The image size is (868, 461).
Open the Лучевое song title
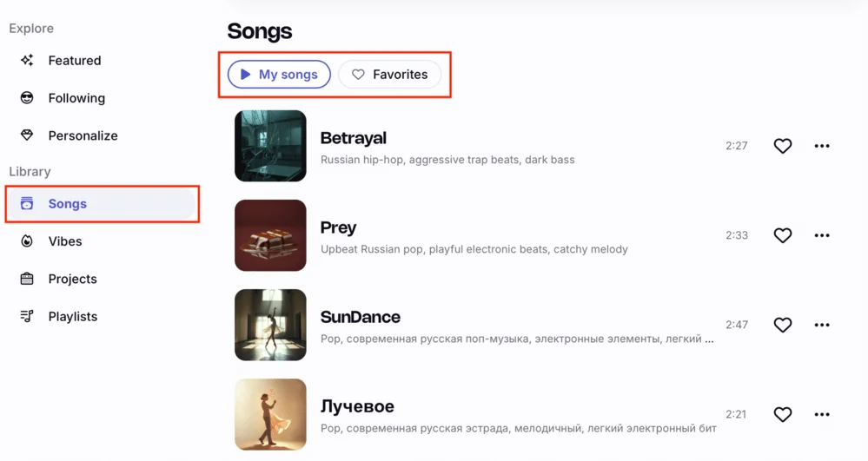tap(357, 406)
